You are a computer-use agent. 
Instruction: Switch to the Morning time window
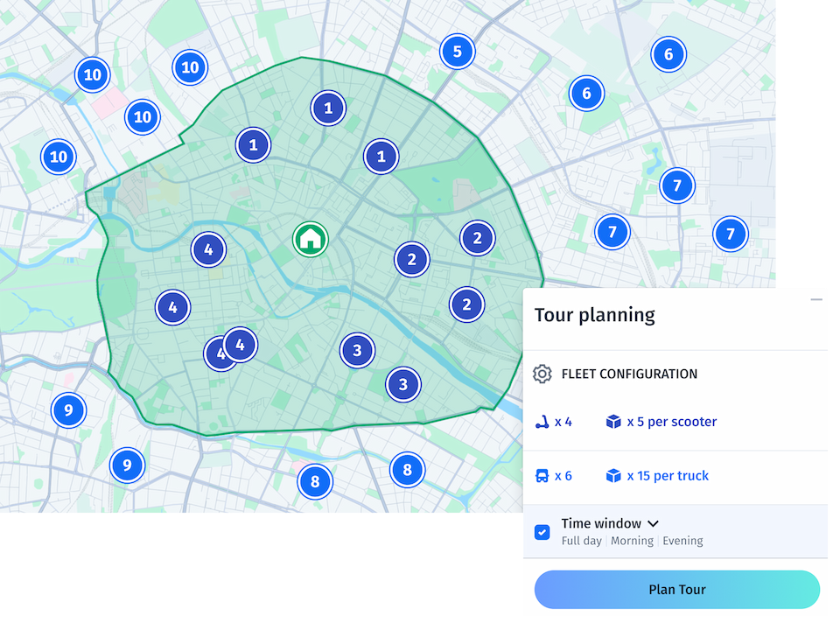(x=633, y=540)
